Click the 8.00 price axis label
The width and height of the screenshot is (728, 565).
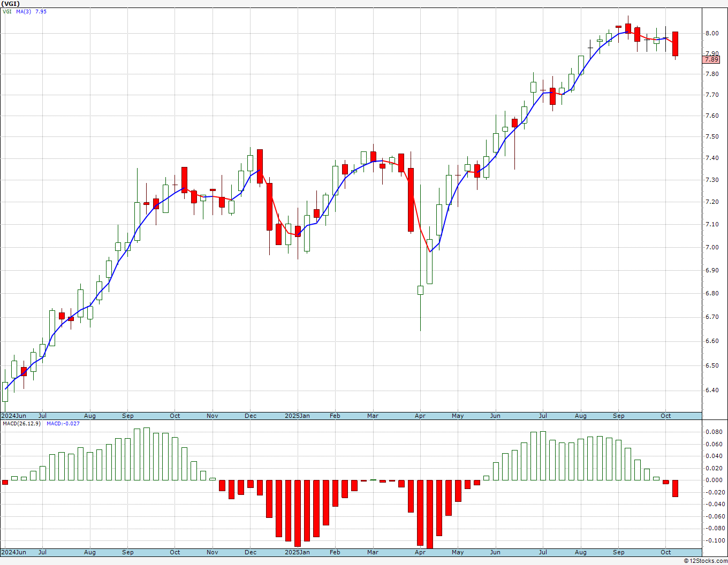pyautogui.click(x=711, y=33)
